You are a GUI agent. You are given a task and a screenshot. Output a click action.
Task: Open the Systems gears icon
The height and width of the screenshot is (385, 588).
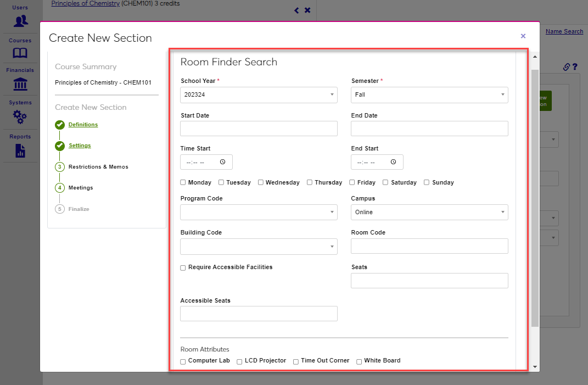pyautogui.click(x=20, y=116)
